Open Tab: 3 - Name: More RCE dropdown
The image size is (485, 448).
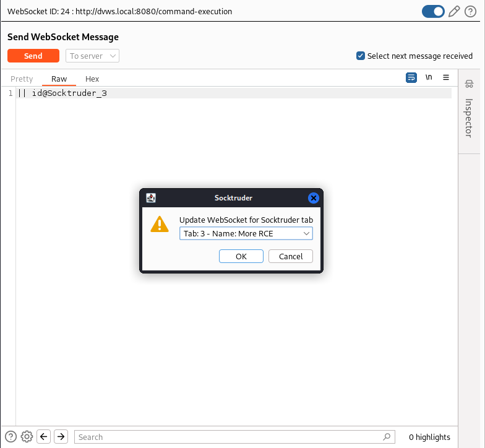[x=246, y=234]
